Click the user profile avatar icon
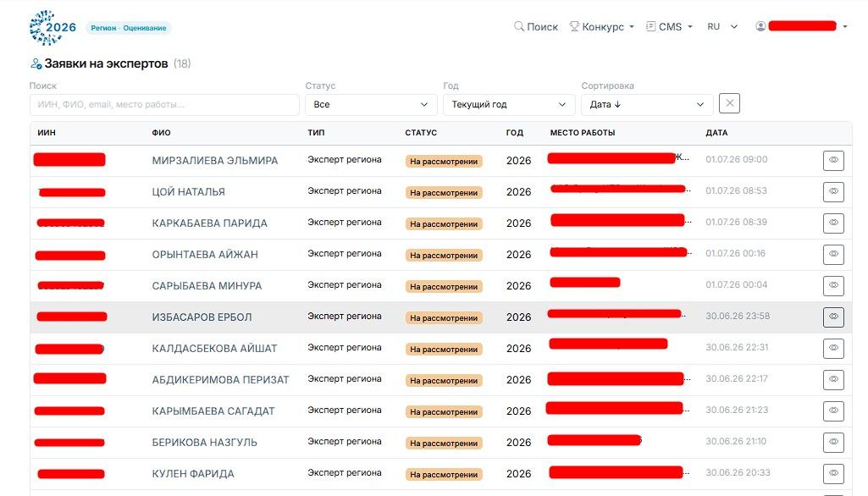868x496 pixels. [760, 26]
